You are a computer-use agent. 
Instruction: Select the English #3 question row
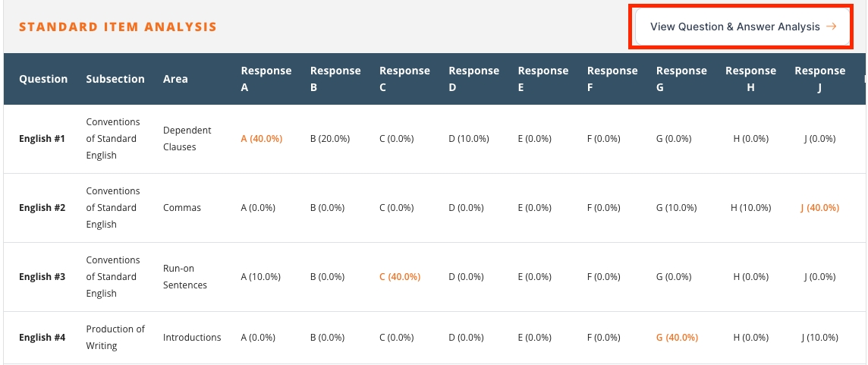(x=42, y=277)
